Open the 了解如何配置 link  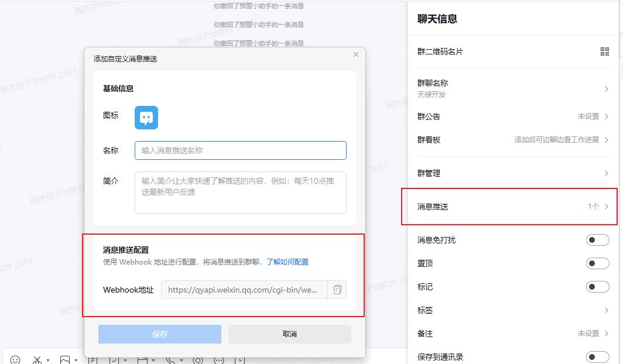[287, 262]
